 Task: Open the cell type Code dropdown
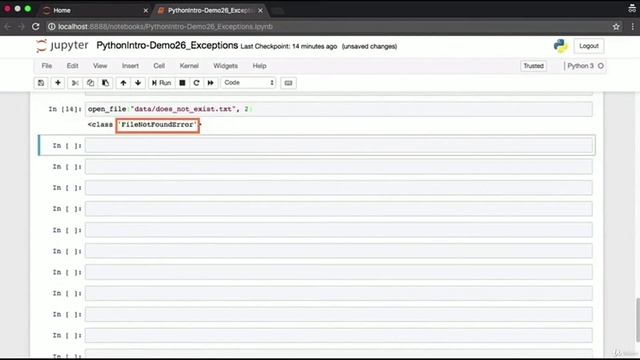click(248, 83)
